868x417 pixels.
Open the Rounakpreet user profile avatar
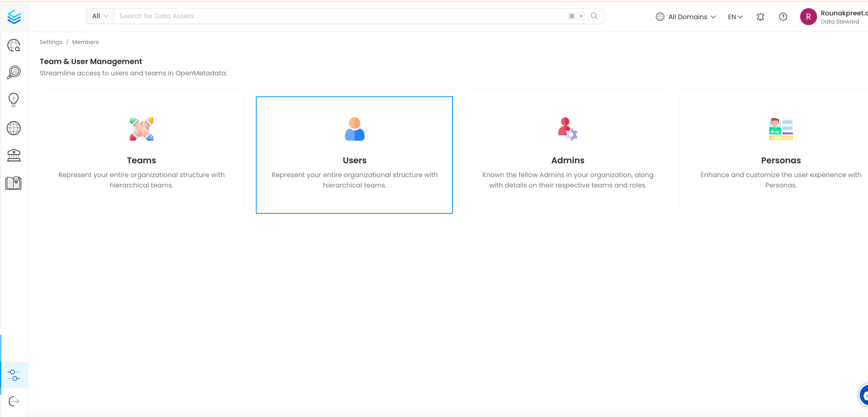coord(808,17)
